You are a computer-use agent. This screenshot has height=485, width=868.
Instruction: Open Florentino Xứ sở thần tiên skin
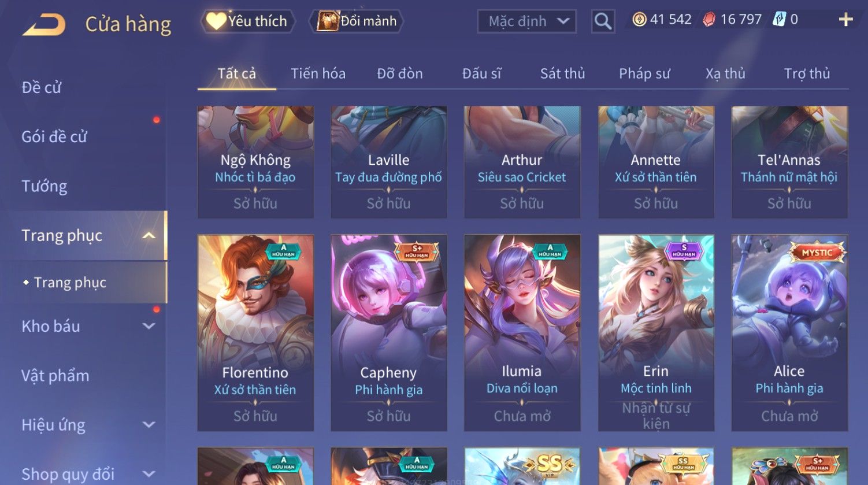tap(255, 333)
